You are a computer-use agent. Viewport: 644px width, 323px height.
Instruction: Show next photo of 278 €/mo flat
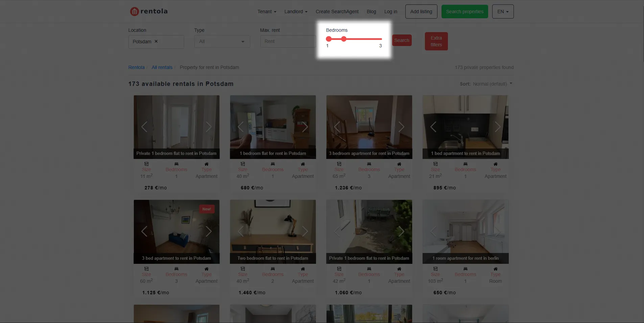(209, 127)
